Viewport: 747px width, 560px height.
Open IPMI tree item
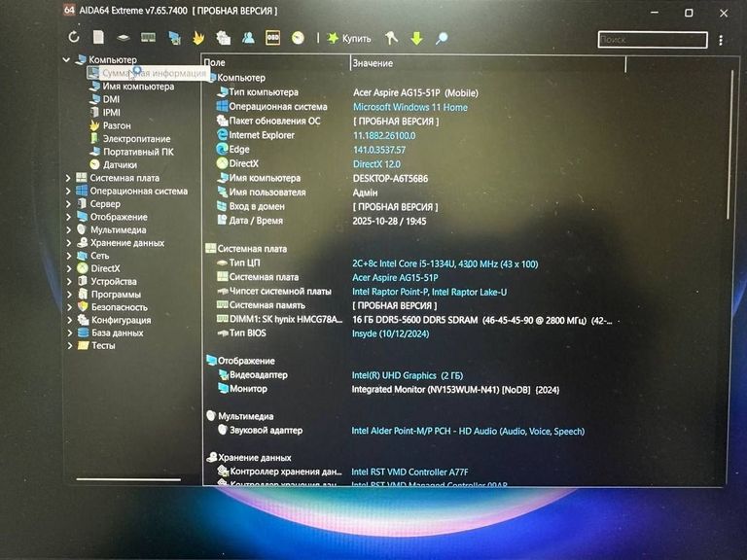tap(105, 113)
